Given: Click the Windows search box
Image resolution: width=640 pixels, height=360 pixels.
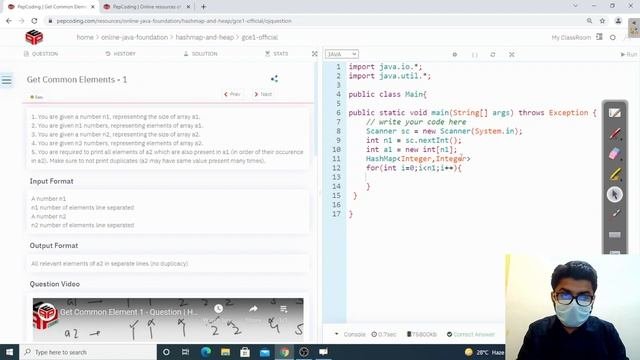Looking at the screenshot, I should 88,352.
